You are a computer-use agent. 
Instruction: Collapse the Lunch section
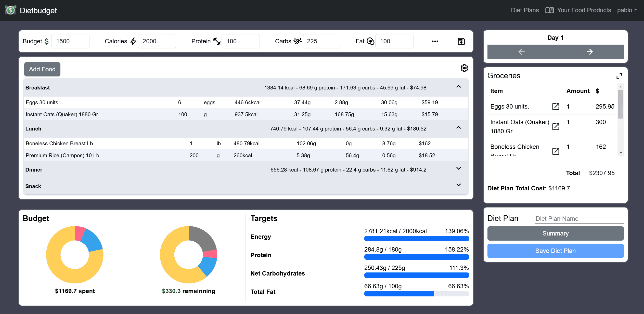pos(458,128)
